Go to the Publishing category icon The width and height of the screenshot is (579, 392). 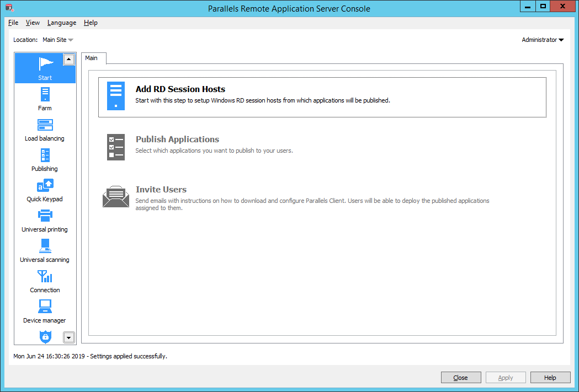pos(45,155)
